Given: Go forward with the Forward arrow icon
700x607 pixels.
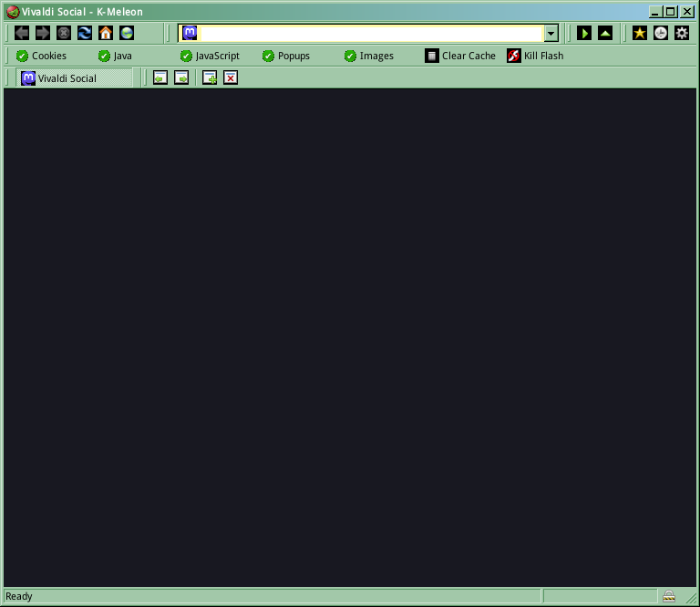Looking at the screenshot, I should (43, 33).
